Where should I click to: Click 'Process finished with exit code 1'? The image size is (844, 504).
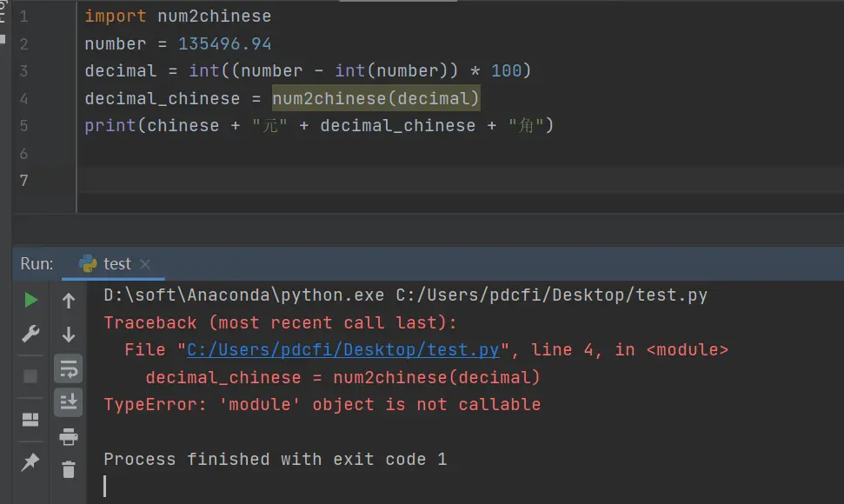[x=275, y=460]
